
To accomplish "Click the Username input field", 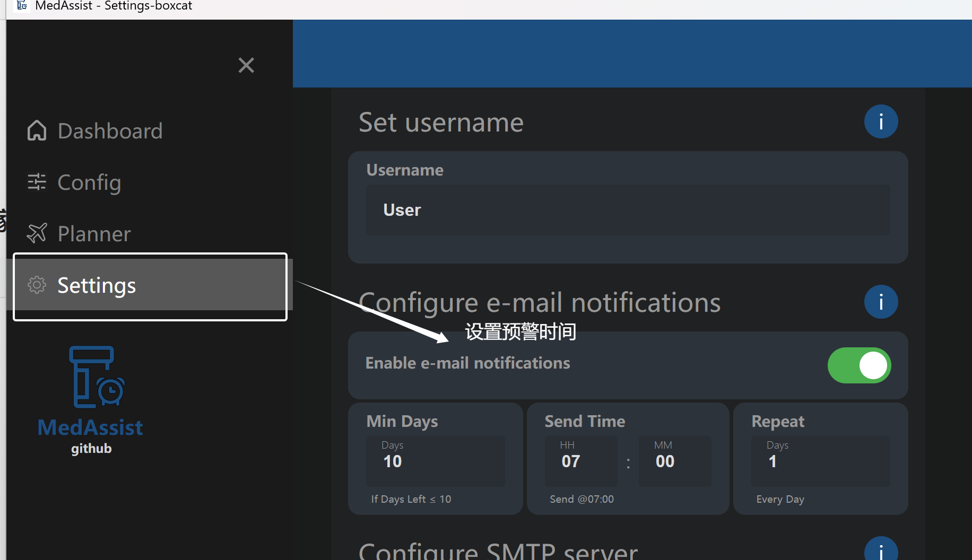I will click(x=628, y=210).
